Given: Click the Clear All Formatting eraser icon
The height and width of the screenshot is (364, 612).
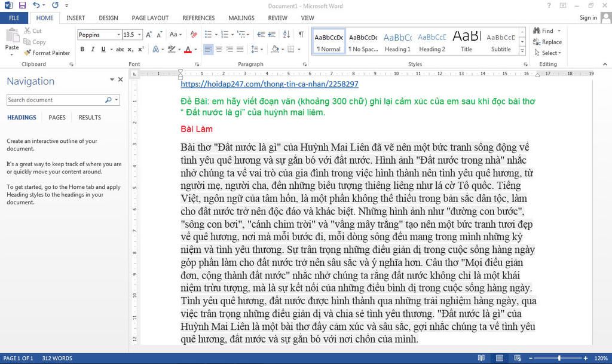Looking at the screenshot, I should click(194, 35).
